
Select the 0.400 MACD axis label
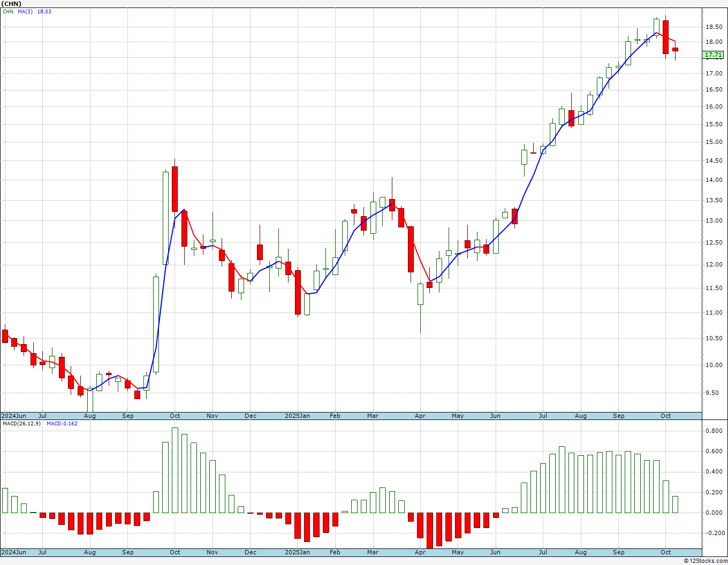pyautogui.click(x=714, y=471)
